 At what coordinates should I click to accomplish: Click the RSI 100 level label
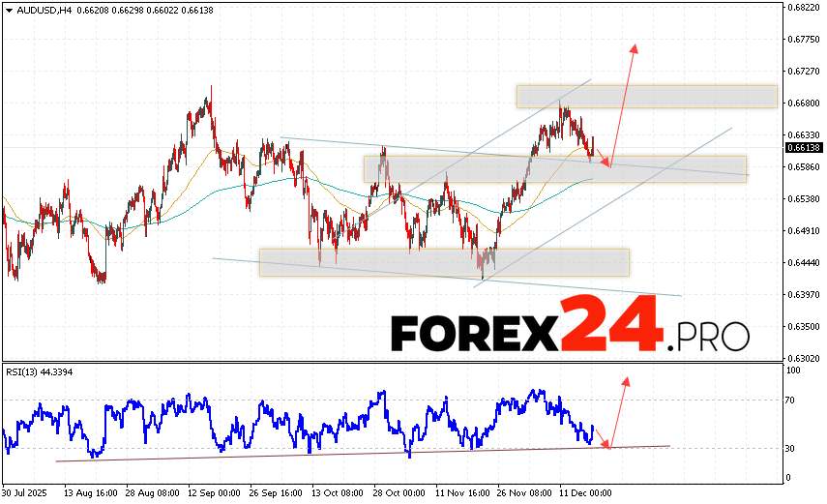[x=792, y=371]
